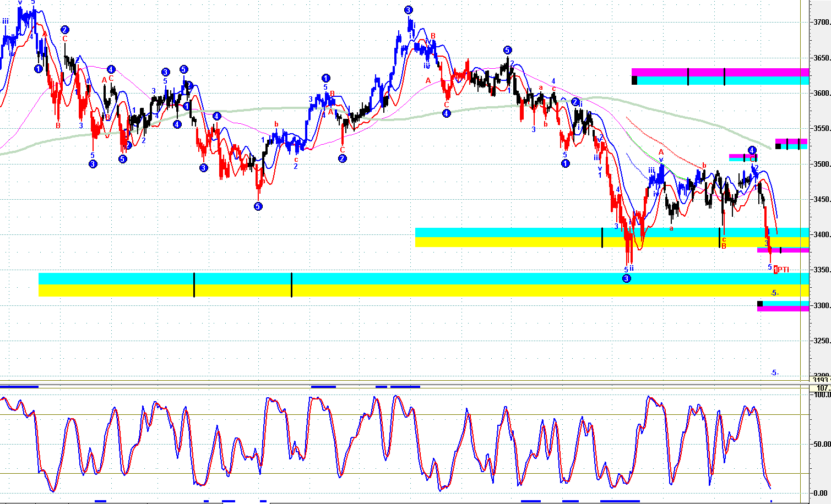Click the circled 4 marker above the red C near 3500
This screenshot has width=831, height=504.
(752, 150)
